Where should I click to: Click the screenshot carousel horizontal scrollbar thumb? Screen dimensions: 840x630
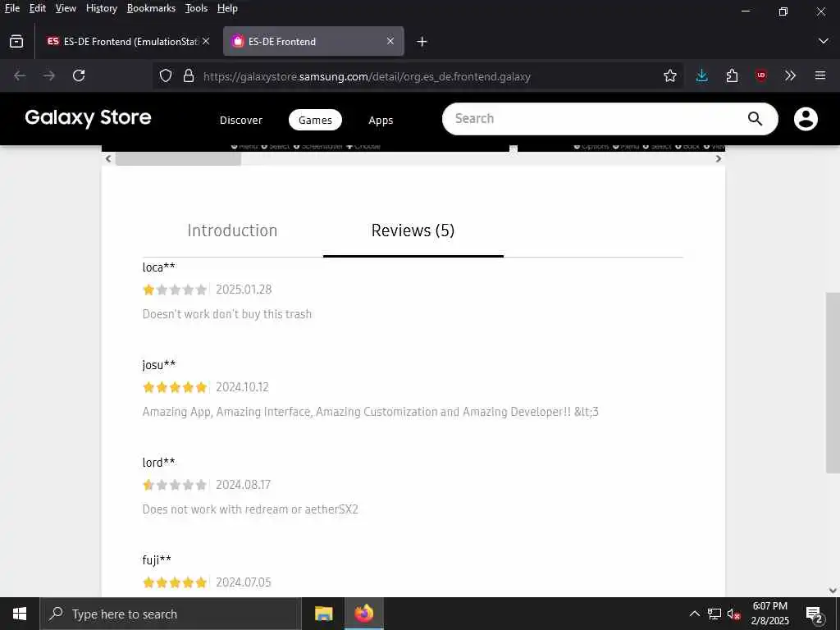178,158
